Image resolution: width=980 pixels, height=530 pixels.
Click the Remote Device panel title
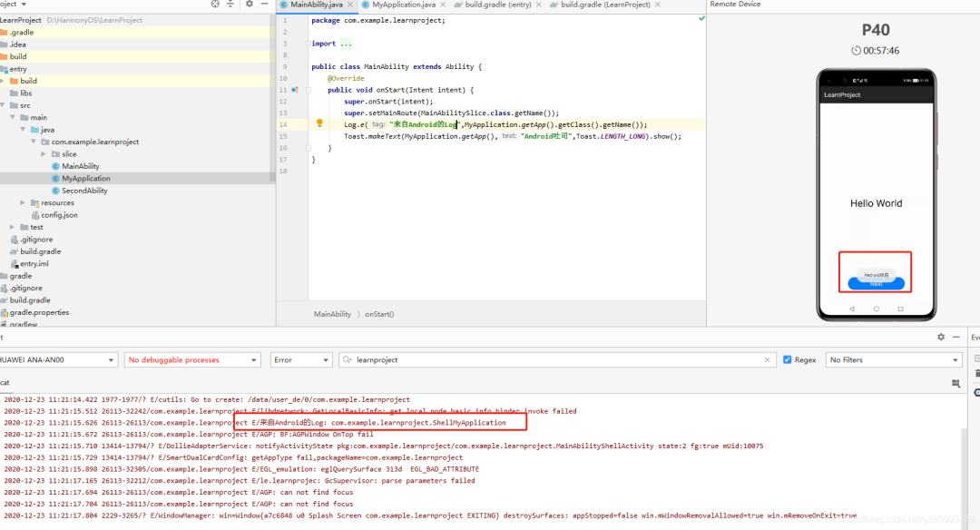click(x=735, y=4)
